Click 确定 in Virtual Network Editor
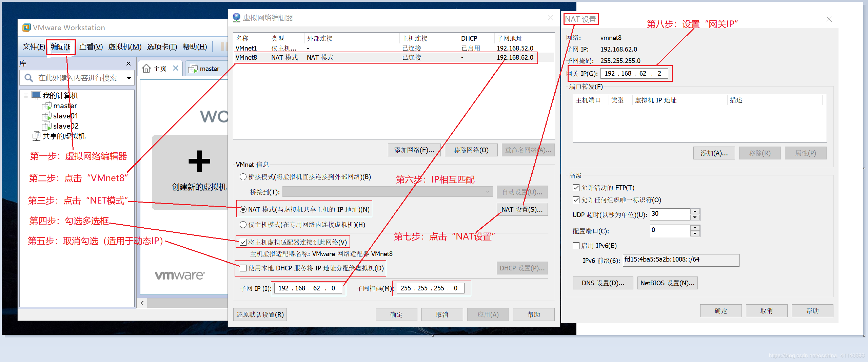Screen dimensions: 868x362 [x=396, y=315]
